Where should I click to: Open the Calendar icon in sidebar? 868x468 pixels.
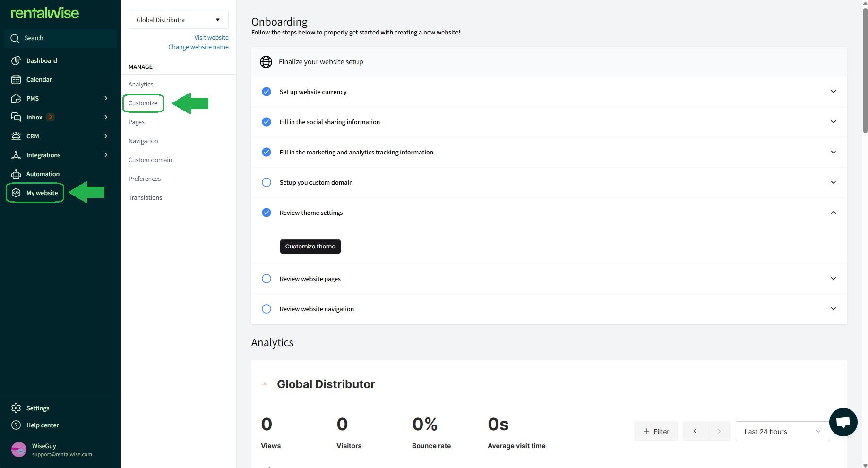tap(16, 79)
